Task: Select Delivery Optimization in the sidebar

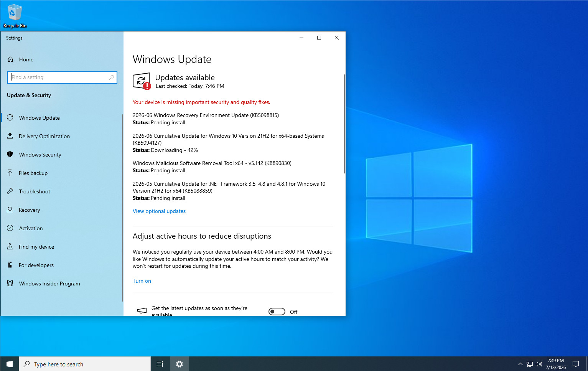Action: [61, 136]
